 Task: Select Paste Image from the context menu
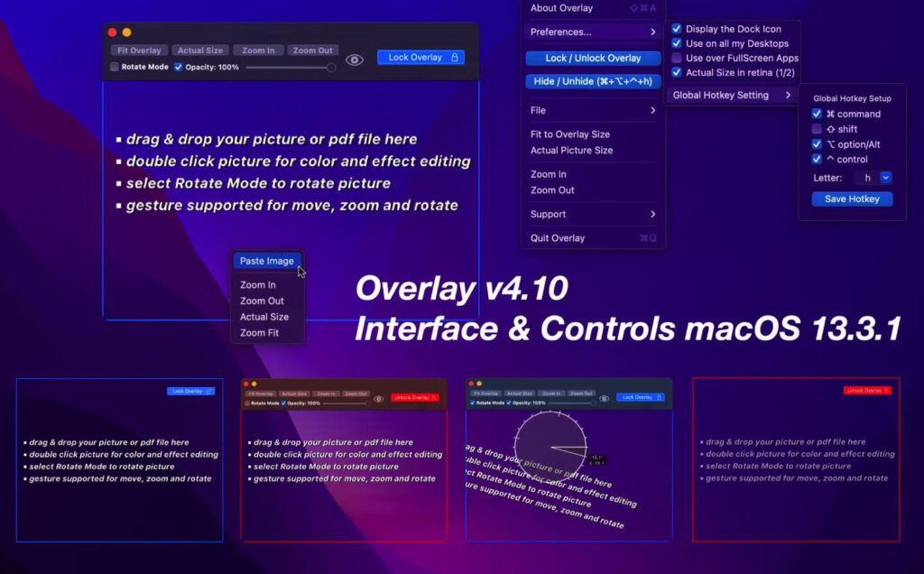pyautogui.click(x=267, y=260)
